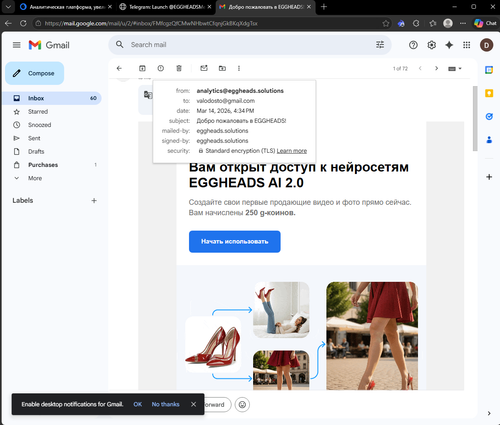Click the Search mail field
The width and height of the screenshot is (500, 425).
(x=250, y=45)
